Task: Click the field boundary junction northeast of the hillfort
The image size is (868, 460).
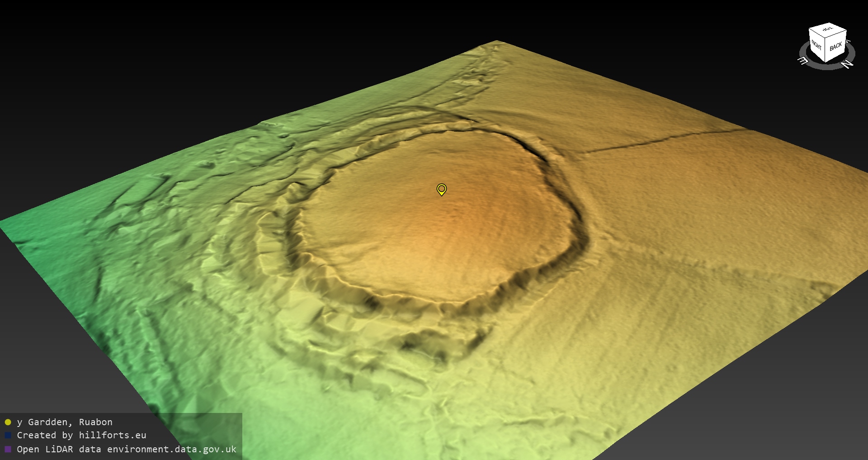Action: click(x=583, y=152)
